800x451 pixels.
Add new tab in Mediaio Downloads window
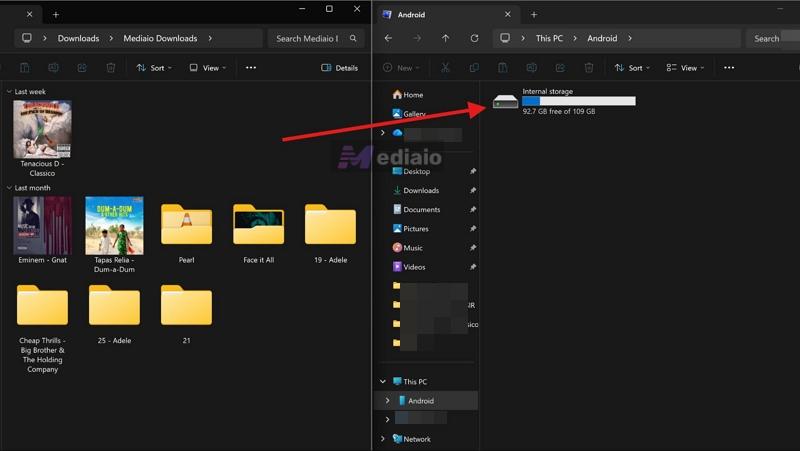pos(56,15)
